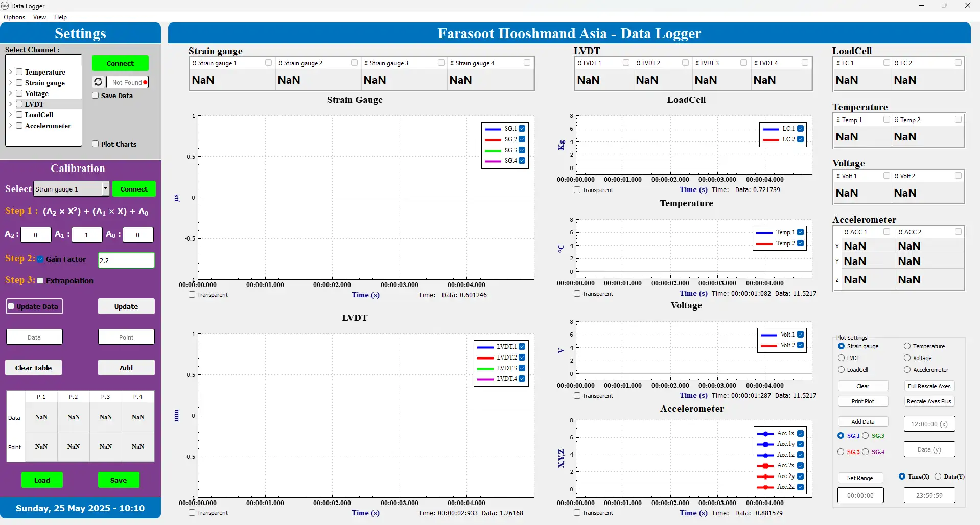
Task: Click the Gain Factor input field
Action: pyautogui.click(x=126, y=260)
